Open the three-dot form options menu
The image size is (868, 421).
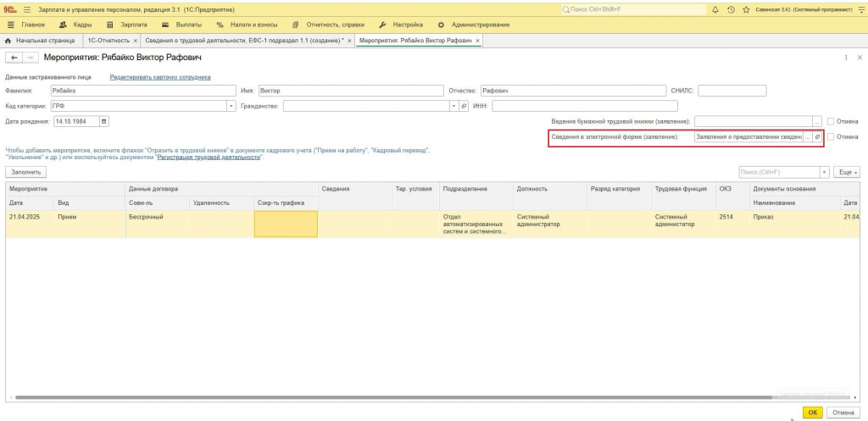coord(846,58)
